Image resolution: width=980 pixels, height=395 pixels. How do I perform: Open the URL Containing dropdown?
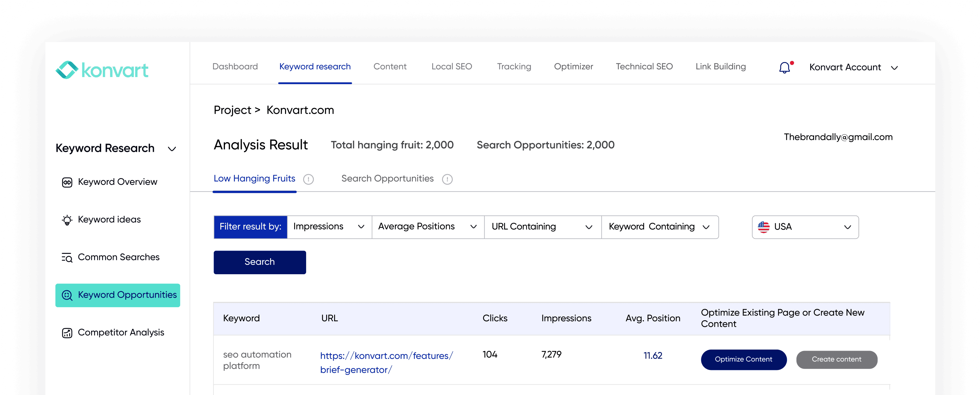click(x=589, y=227)
